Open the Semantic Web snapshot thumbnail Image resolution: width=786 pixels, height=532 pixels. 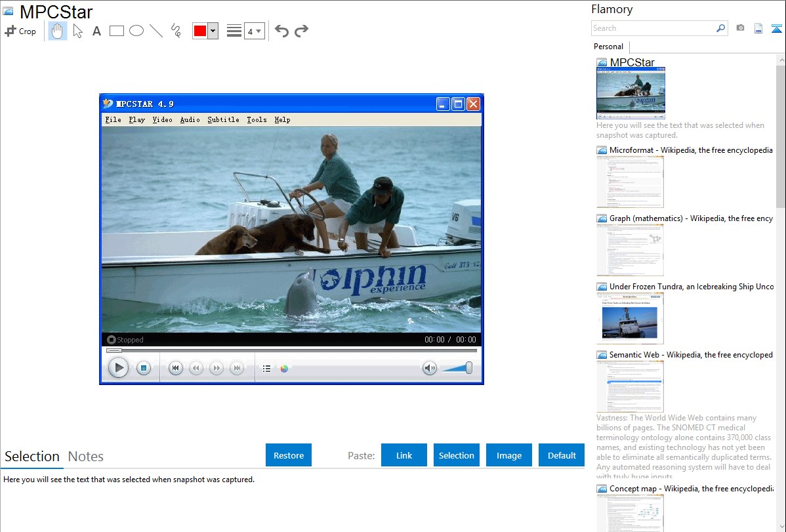click(x=630, y=386)
